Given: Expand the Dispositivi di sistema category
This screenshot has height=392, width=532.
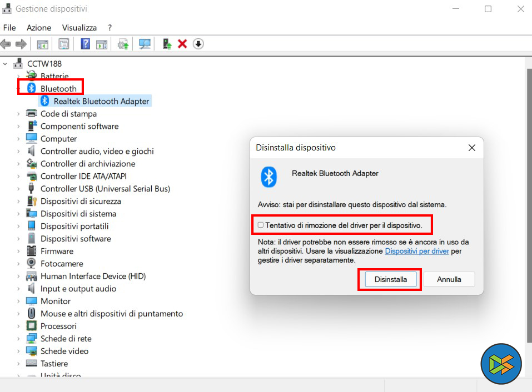Looking at the screenshot, I should coord(18,213).
